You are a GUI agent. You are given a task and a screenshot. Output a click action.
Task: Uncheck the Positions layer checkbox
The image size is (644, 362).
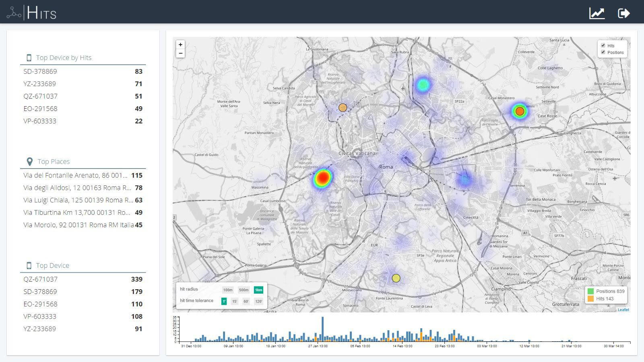coord(603,52)
